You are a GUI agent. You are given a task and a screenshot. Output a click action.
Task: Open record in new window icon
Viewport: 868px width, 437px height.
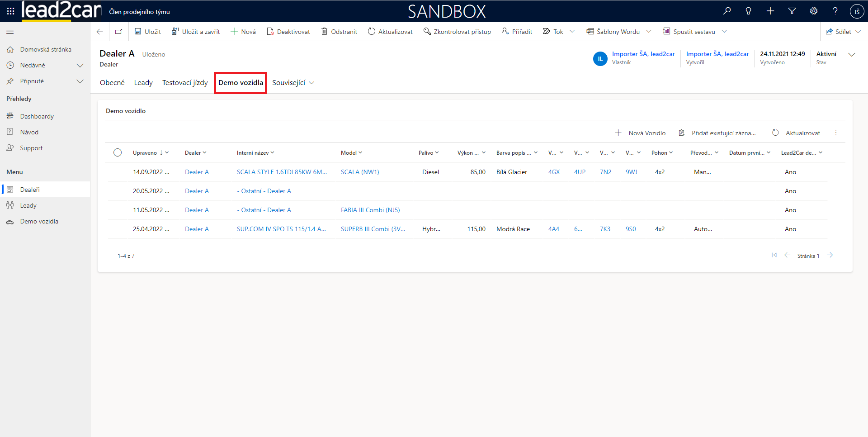[119, 32]
